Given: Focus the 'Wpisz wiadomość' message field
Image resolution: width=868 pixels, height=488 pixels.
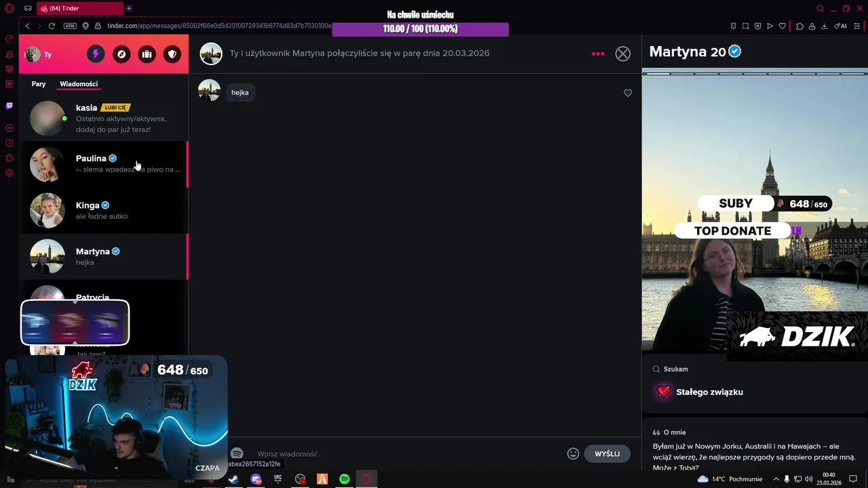Looking at the screenshot, I should click(x=407, y=453).
